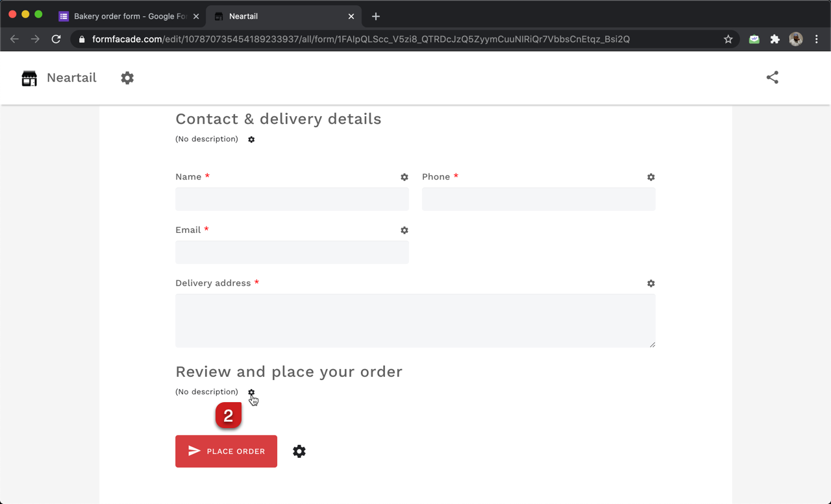Click the Place Order button
The width and height of the screenshot is (831, 504).
point(226,451)
